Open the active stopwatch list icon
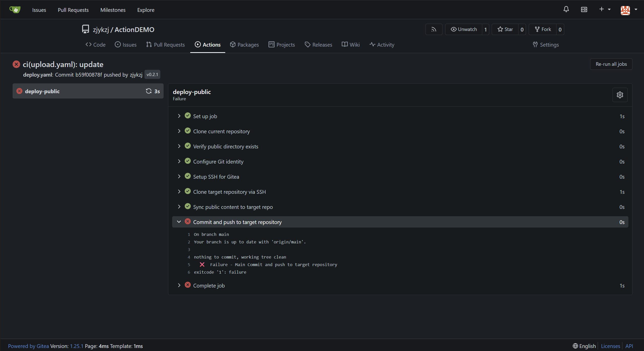Image resolution: width=644 pixels, height=351 pixels. pos(584,10)
